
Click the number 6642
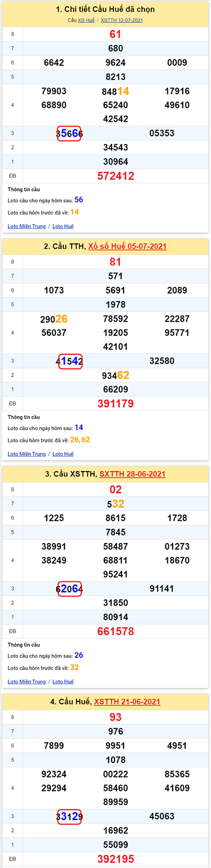click(x=54, y=63)
